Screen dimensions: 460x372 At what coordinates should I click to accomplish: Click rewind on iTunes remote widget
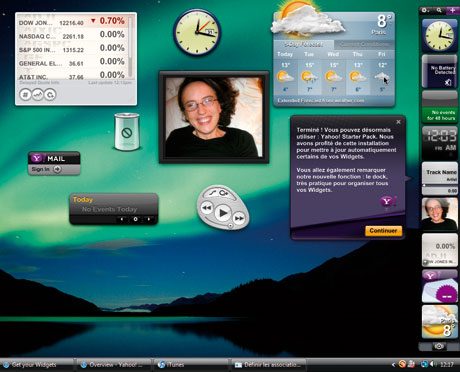tap(207, 208)
